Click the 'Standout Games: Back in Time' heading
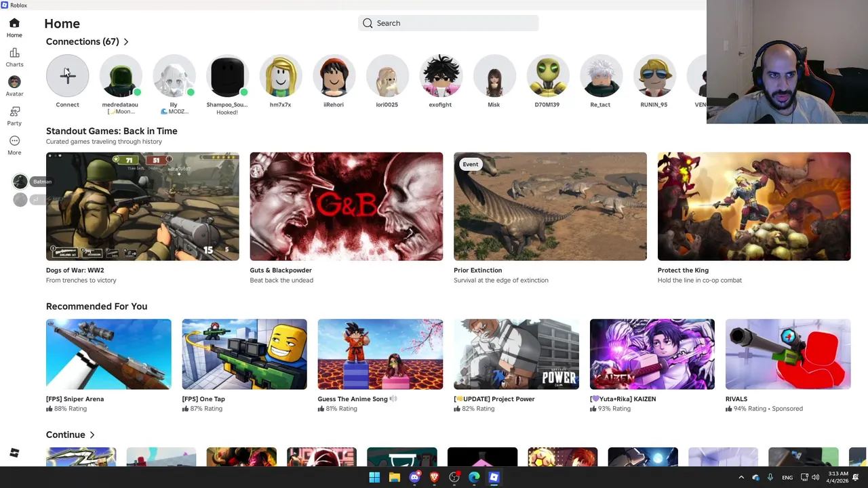Viewport: 868px width, 488px height. [x=111, y=131]
